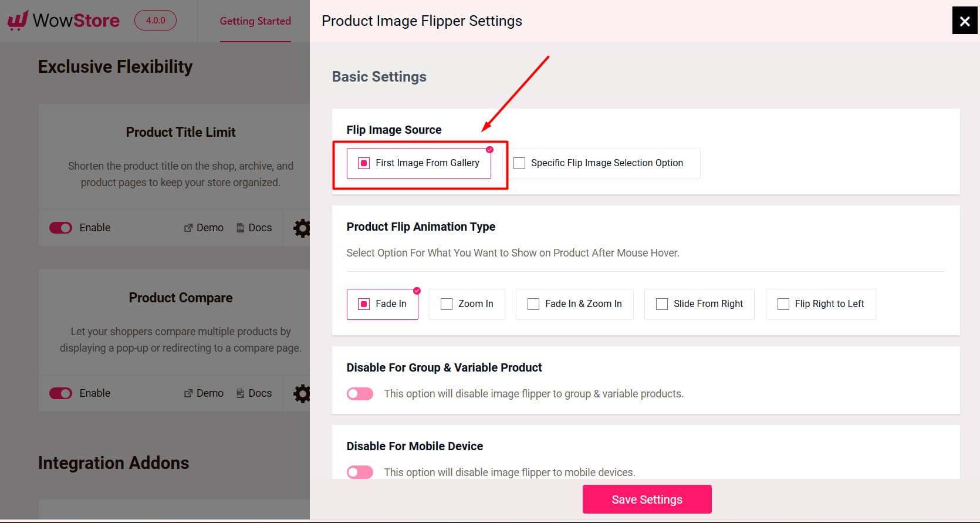Disable the Product Title Limit feature toggle
The image size is (980, 523).
coord(60,228)
